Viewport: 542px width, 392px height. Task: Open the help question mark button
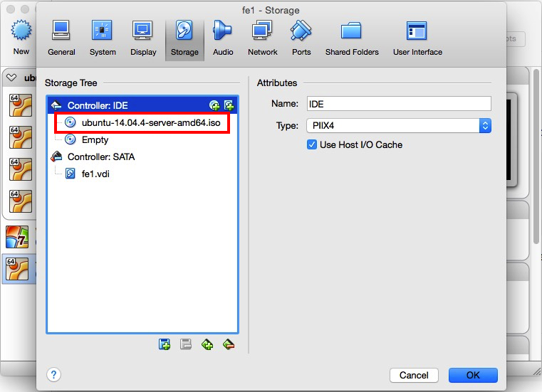tap(53, 375)
